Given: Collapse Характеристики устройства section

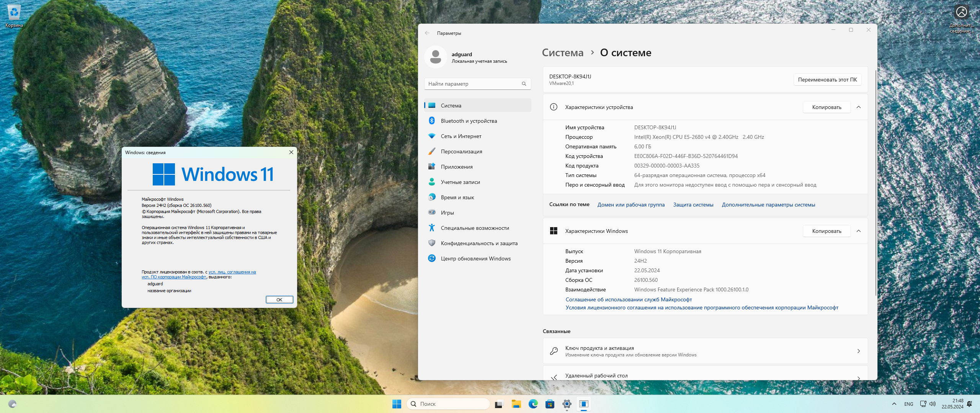Looking at the screenshot, I should (x=859, y=107).
